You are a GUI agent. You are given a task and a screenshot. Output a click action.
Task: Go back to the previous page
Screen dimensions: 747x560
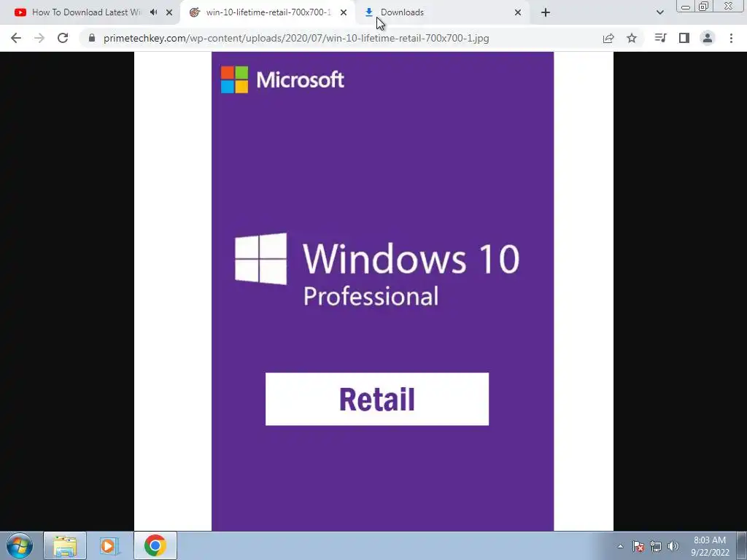click(16, 38)
